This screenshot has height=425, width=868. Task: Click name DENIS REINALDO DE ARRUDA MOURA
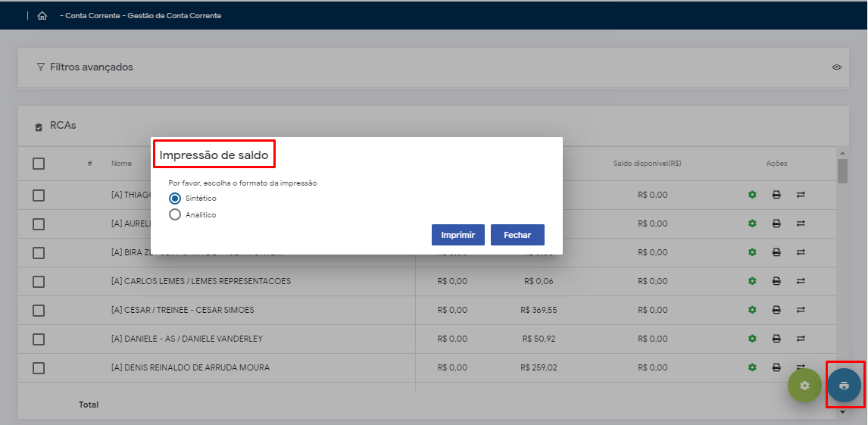[190, 367]
